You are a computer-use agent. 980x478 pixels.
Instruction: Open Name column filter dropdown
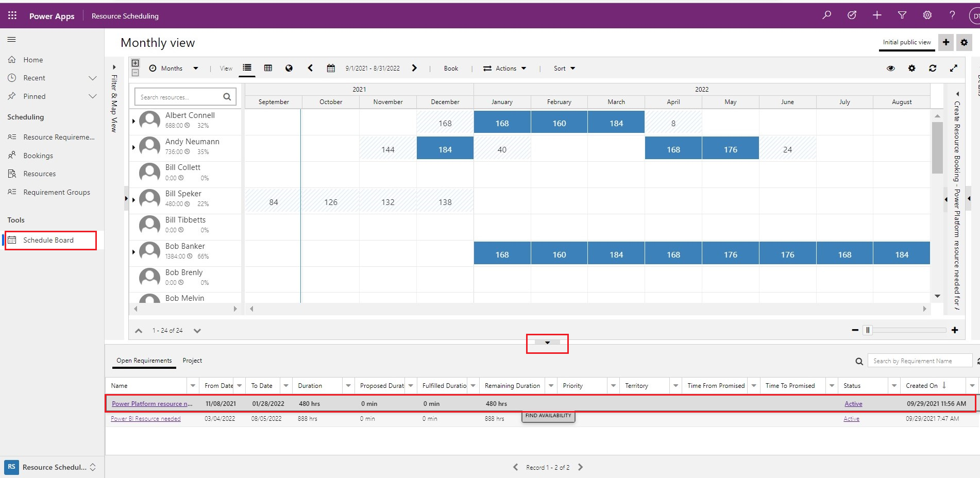(x=193, y=385)
